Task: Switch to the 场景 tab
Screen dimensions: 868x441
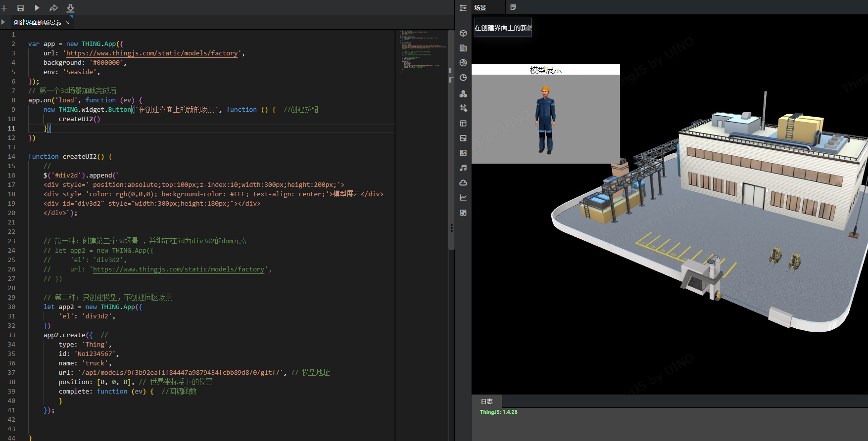Action: pos(480,8)
